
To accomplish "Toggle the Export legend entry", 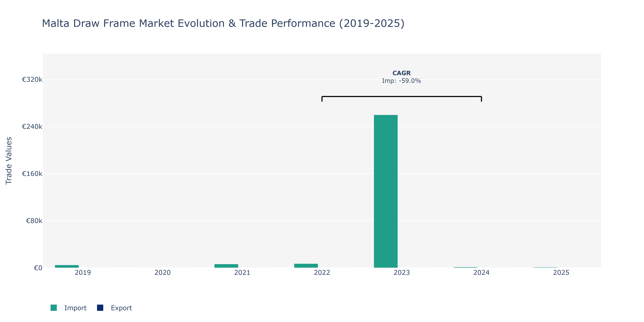I will coord(114,308).
